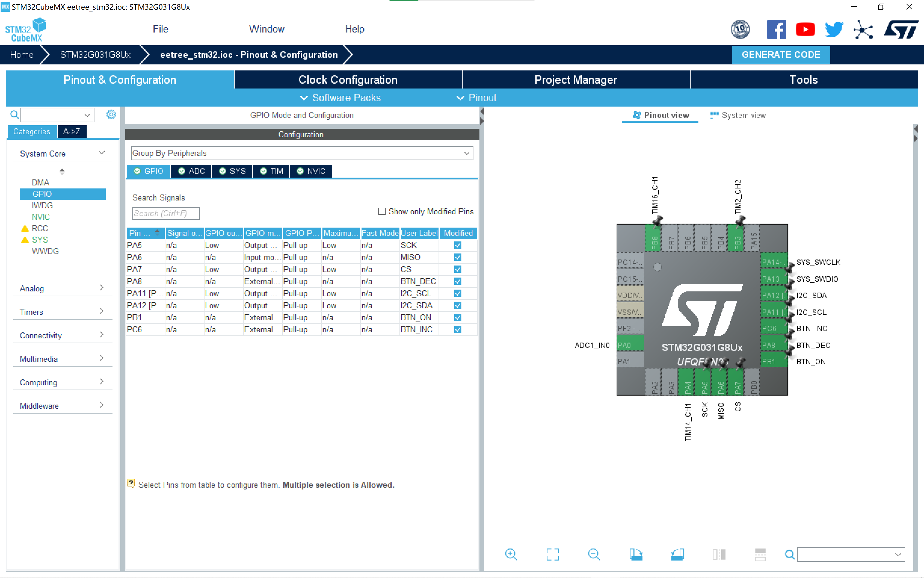Toggle Modified checkbox for PA7 row
Viewport: 924px width, 578px height.
pyautogui.click(x=458, y=269)
